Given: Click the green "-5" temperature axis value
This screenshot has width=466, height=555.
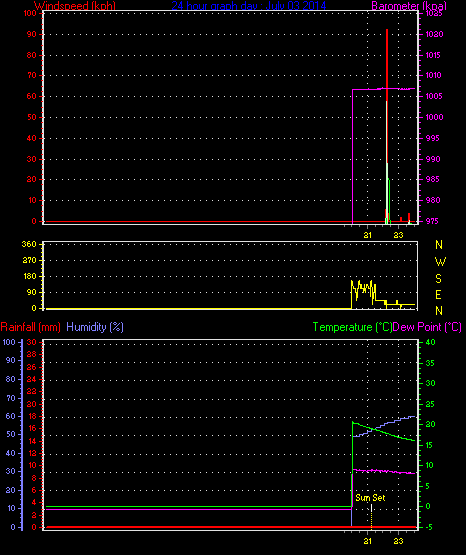Looking at the screenshot, I should 429,527.
